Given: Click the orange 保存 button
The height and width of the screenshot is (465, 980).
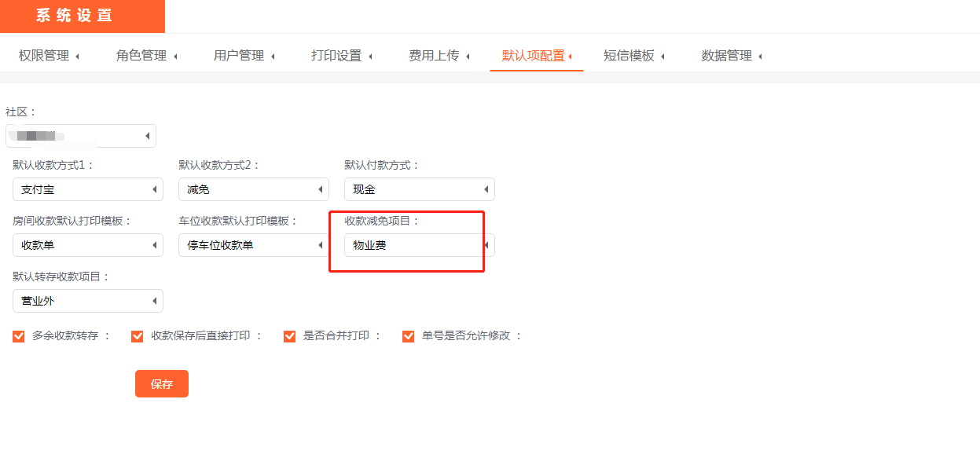Looking at the screenshot, I should [162, 384].
